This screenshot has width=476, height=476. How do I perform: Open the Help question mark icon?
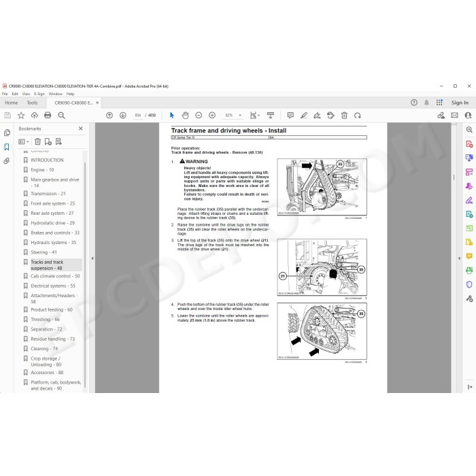tap(414, 103)
